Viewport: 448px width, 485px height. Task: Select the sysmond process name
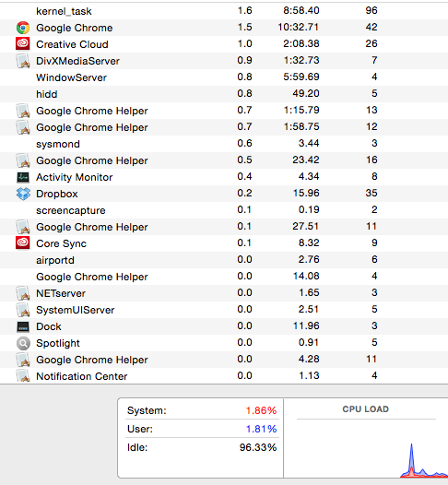click(x=58, y=144)
